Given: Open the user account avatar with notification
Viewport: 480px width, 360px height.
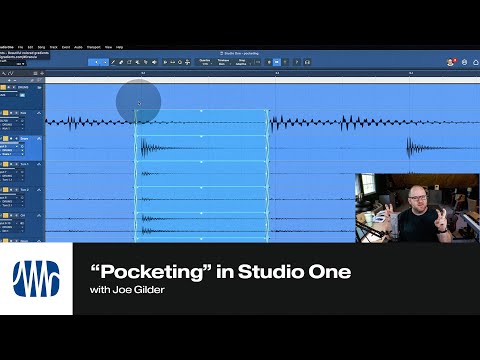Looking at the screenshot, I should tap(451, 62).
